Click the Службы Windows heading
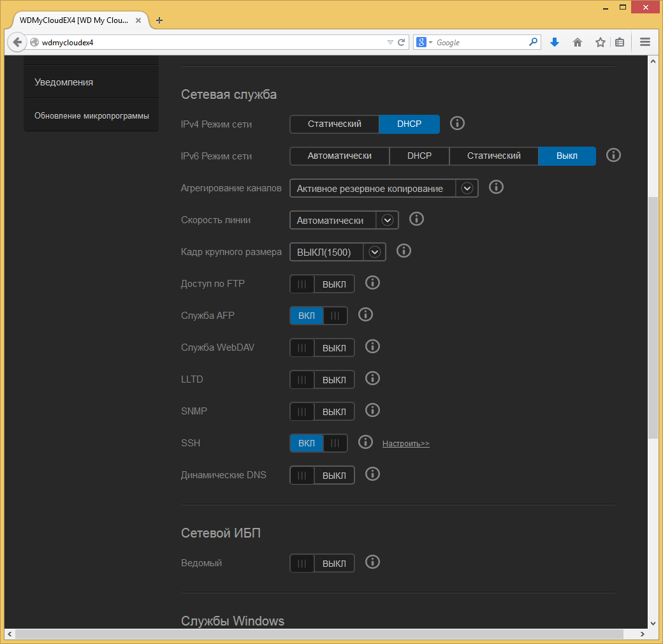Screen dimensions: 663x644 coord(233,621)
